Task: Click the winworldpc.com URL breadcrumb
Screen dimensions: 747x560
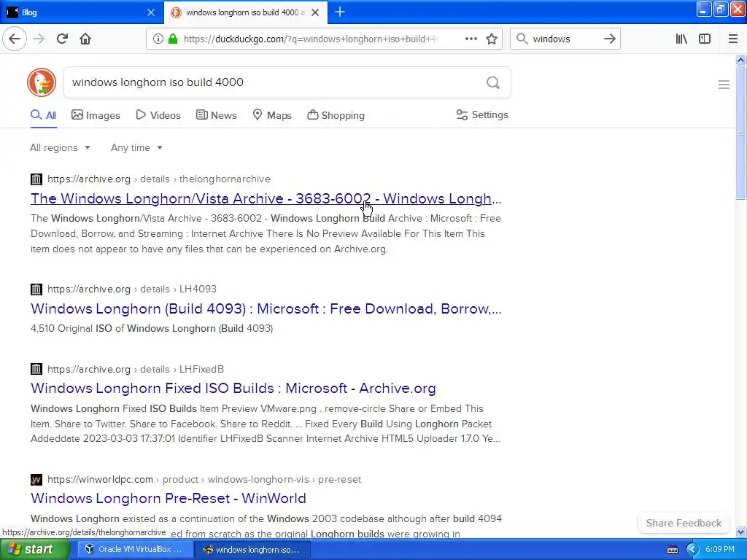Action: (204, 480)
